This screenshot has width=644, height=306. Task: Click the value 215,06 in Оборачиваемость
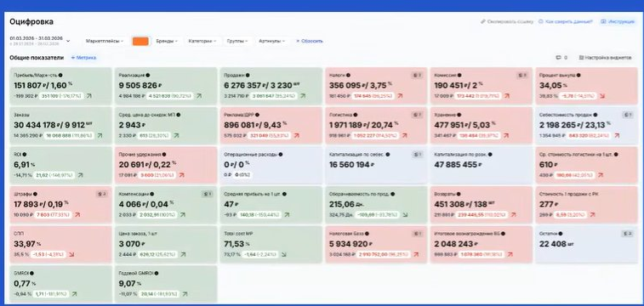342,204
